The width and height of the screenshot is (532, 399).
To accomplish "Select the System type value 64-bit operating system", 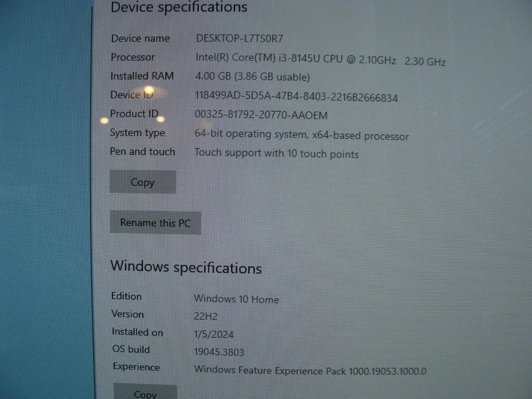I will coord(302,135).
